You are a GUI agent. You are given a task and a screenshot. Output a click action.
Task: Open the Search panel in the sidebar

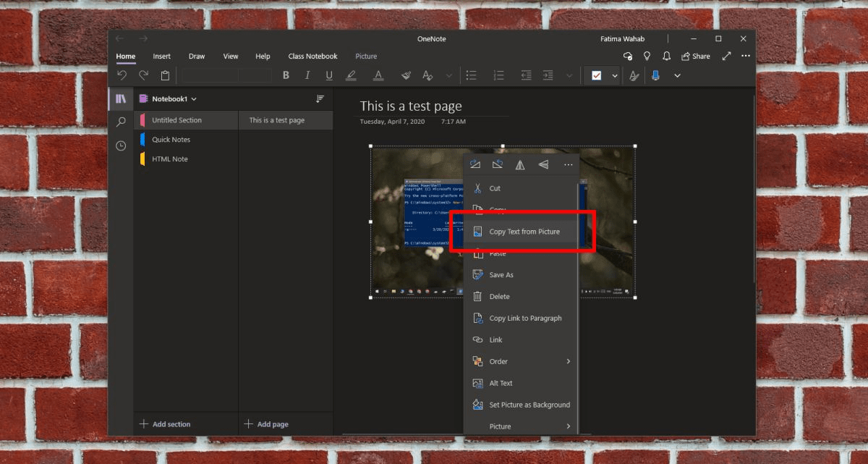coord(121,122)
